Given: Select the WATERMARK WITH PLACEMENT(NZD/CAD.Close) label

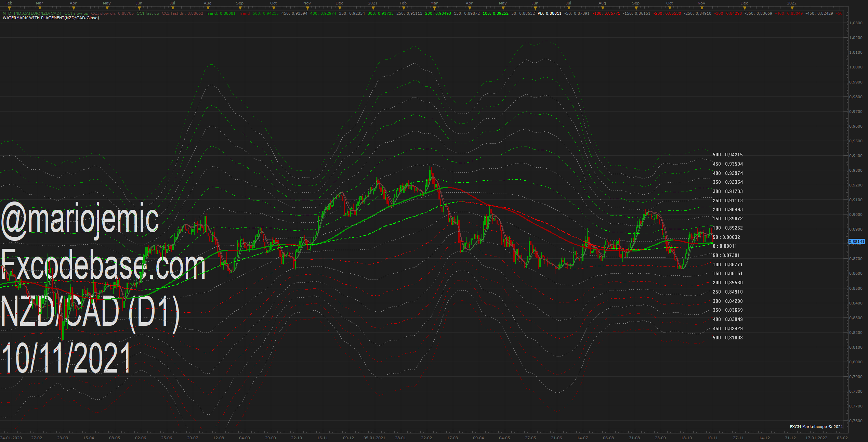Looking at the screenshot, I should (51, 18).
